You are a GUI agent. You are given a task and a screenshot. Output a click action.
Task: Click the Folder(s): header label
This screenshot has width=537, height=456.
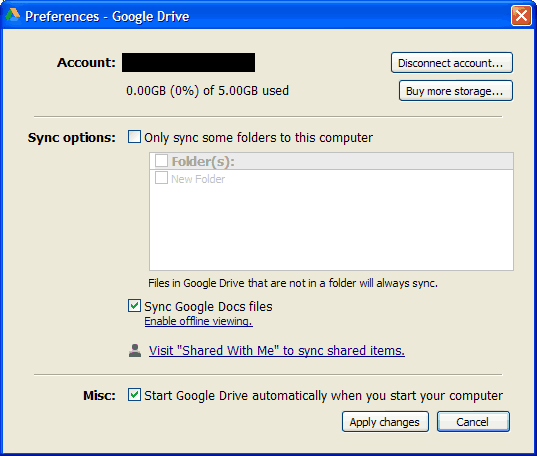tap(203, 161)
